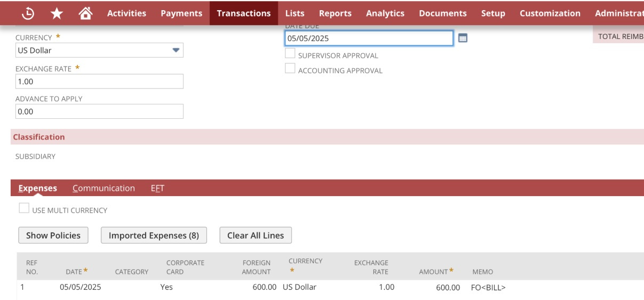Click the Total Reimbursable summary label
Image resolution: width=644 pixels, height=300 pixels.
pyautogui.click(x=621, y=36)
